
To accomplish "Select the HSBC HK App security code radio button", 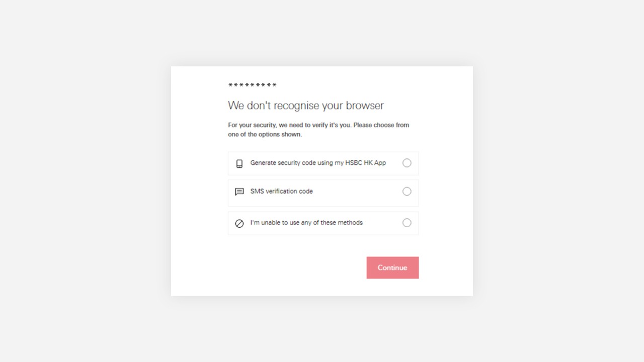I will [x=407, y=163].
